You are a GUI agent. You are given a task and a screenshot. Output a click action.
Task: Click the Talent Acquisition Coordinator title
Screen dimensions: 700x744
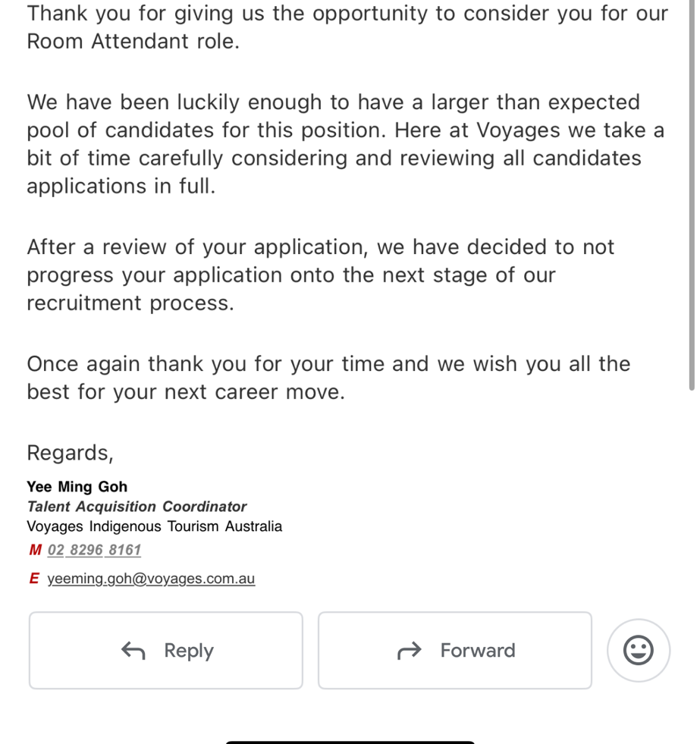[x=137, y=507]
